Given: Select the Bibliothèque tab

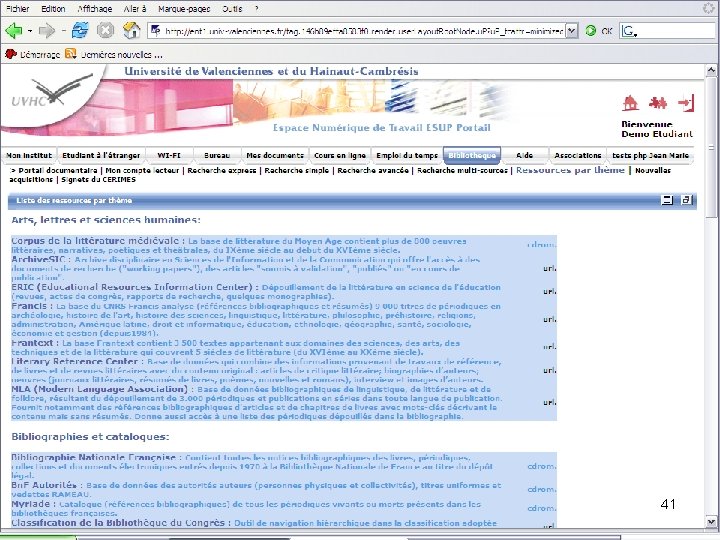Looking at the screenshot, I should pyautogui.click(x=472, y=156).
